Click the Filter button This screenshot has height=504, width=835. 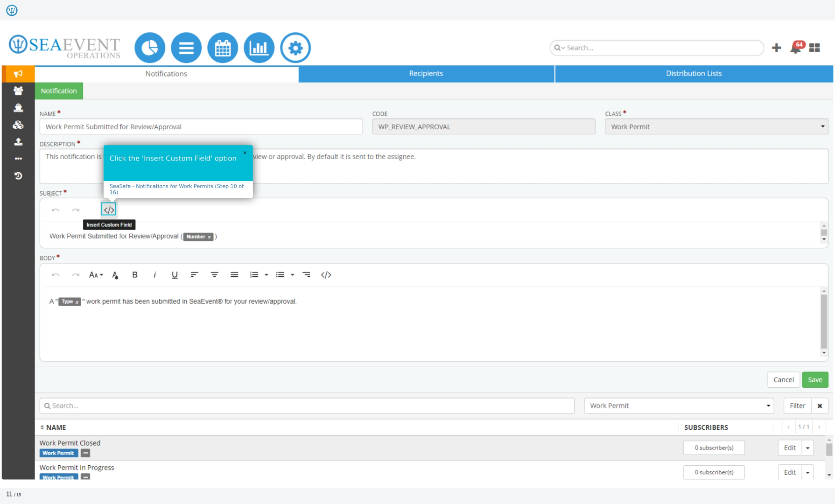point(797,406)
